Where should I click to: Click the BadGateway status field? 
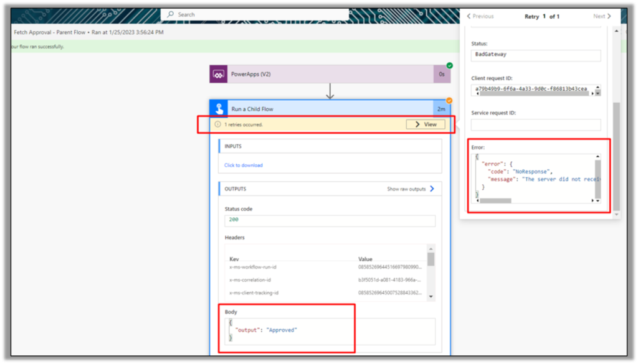point(536,55)
